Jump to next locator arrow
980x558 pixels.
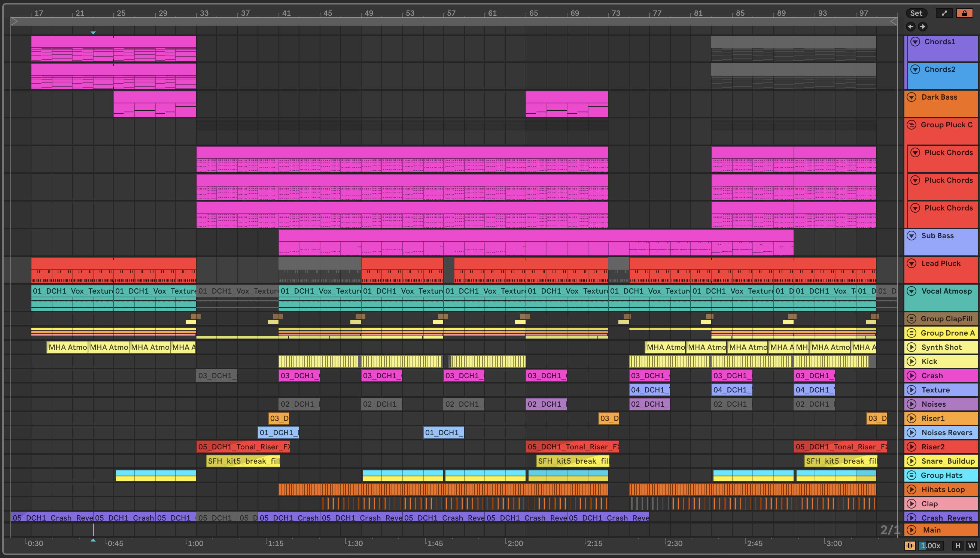coord(923,27)
